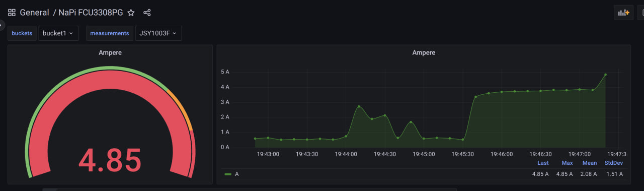Click the 19:43:00 time axis label
Screen dimensions: 644x191
[x=268, y=154]
